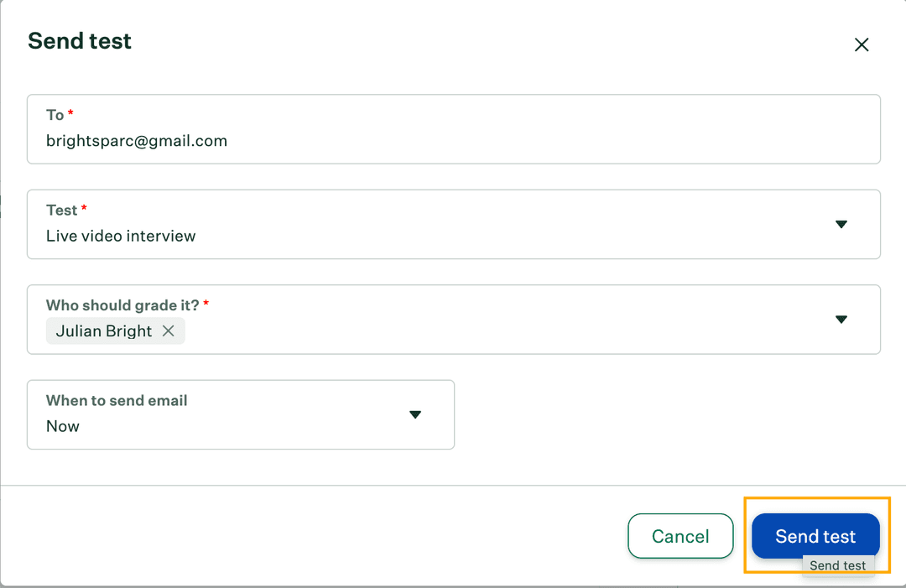
Task: Click the To field label
Action: tap(55, 115)
